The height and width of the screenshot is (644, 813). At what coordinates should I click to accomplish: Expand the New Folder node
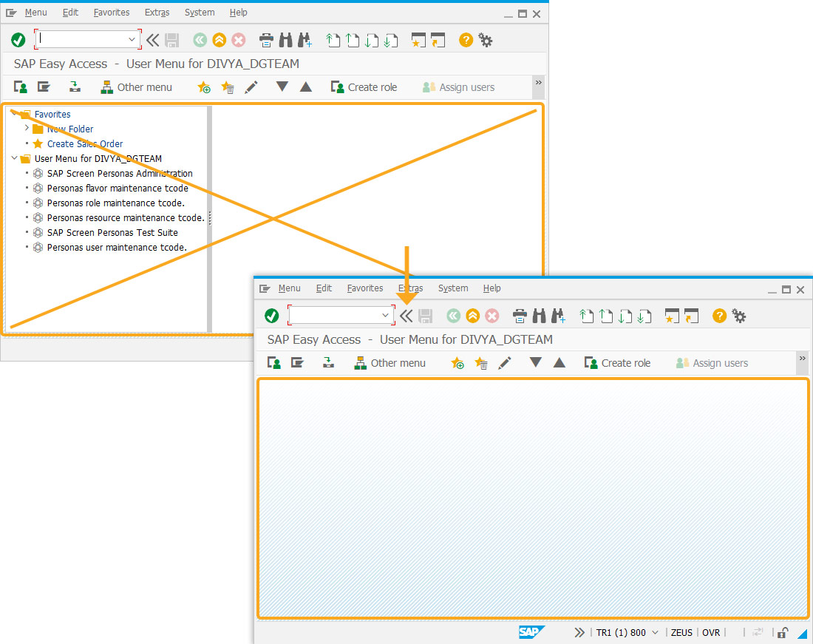(27, 128)
